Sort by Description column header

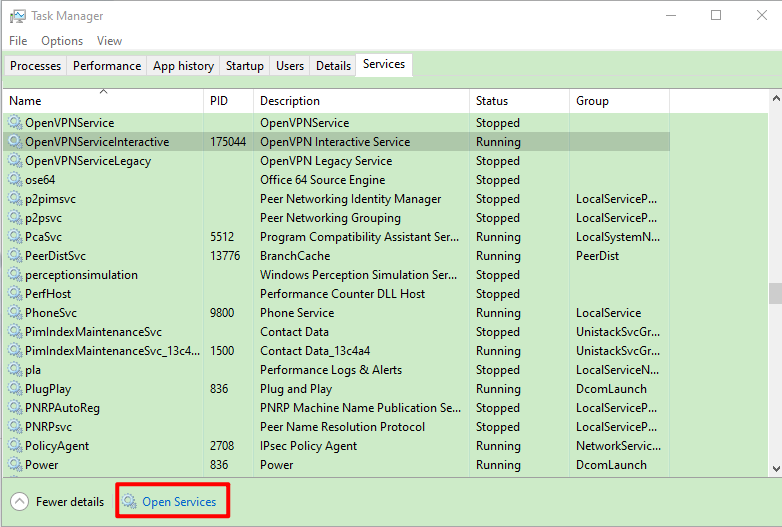coord(362,101)
